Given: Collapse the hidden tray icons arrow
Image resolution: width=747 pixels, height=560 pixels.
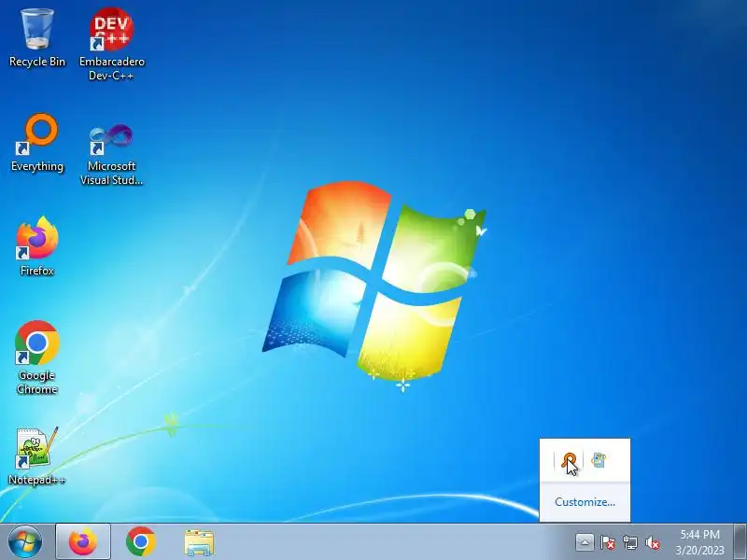Looking at the screenshot, I should (585, 542).
